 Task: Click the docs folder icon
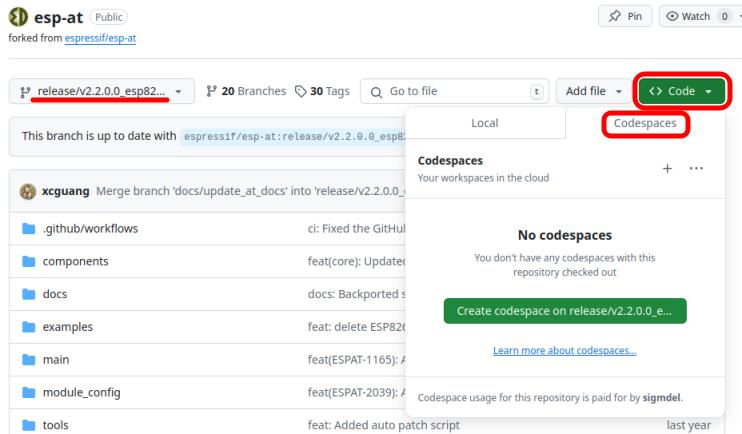[x=24, y=294]
